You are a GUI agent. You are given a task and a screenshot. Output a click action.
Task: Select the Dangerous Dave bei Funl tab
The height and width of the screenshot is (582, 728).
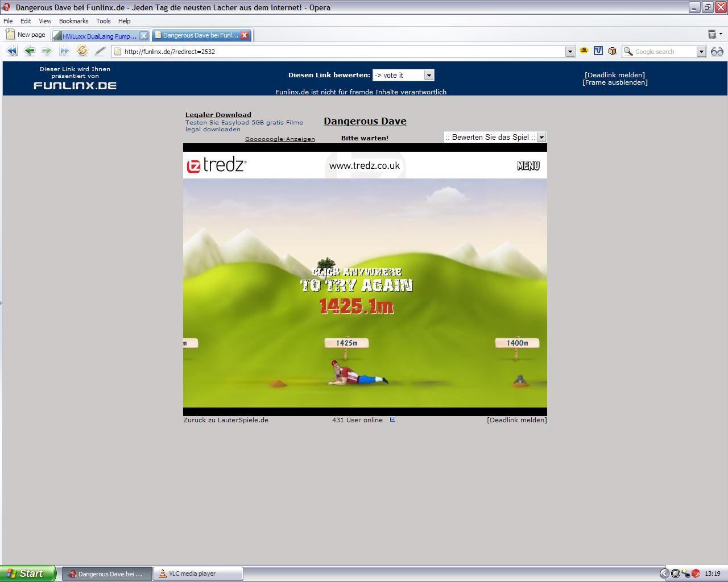(201, 35)
